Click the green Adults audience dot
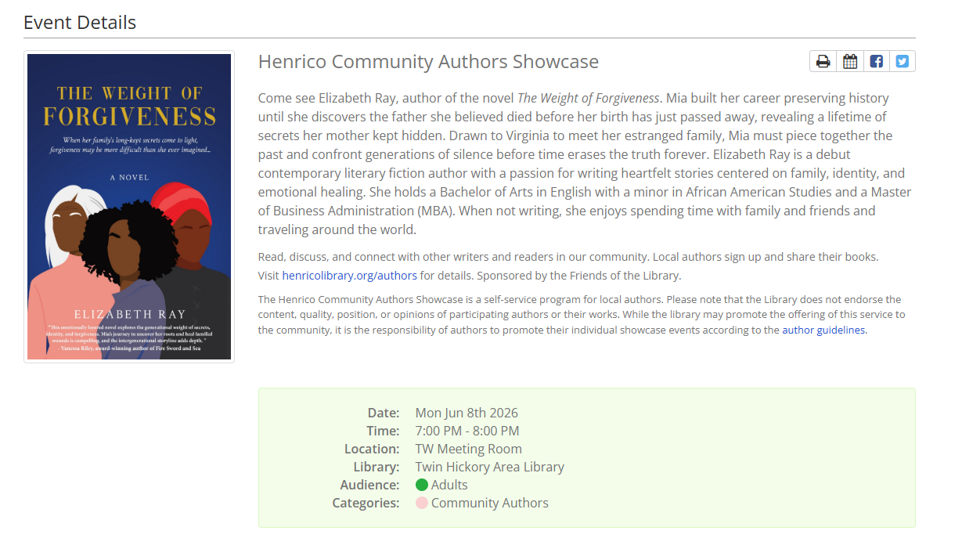Image resolution: width=980 pixels, height=538 pixels. [422, 485]
